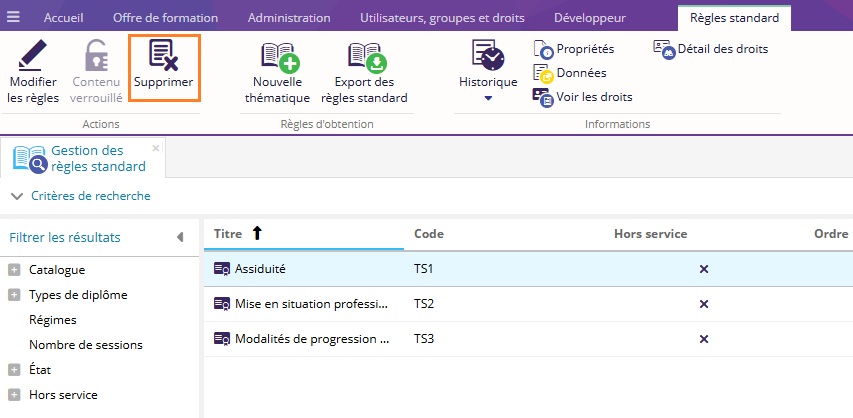Select the Régimes filter
This screenshot has width=853, height=418.
click(53, 320)
